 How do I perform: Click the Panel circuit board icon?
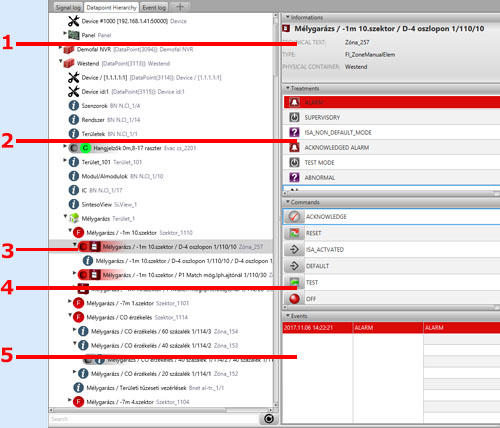pos(73,35)
